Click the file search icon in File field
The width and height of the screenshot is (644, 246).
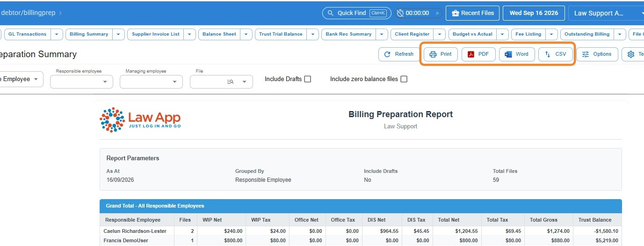click(230, 82)
